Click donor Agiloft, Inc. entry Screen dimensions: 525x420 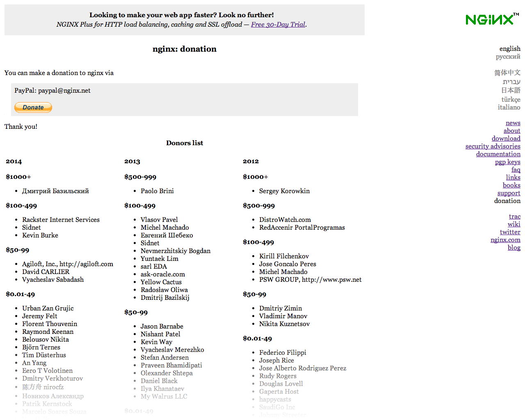coord(68,264)
